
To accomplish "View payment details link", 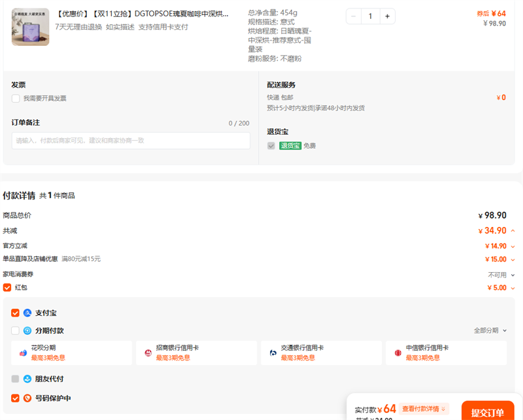I will click(425, 409).
